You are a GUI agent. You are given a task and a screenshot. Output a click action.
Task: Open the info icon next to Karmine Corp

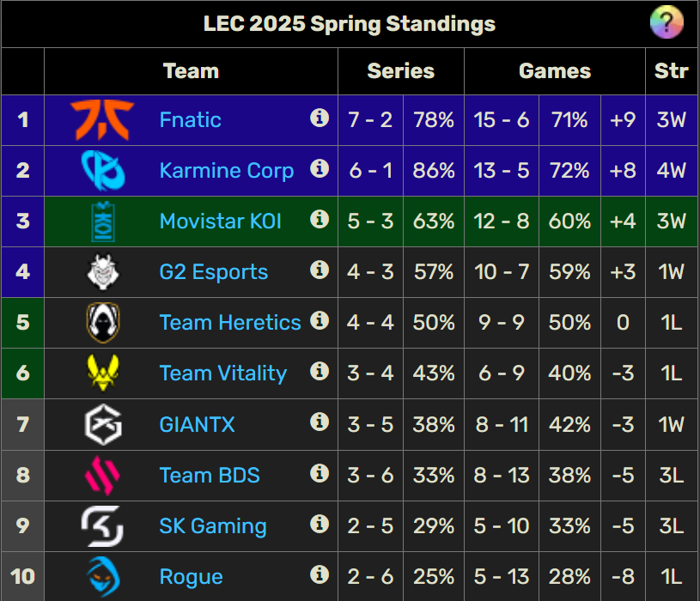320,168
